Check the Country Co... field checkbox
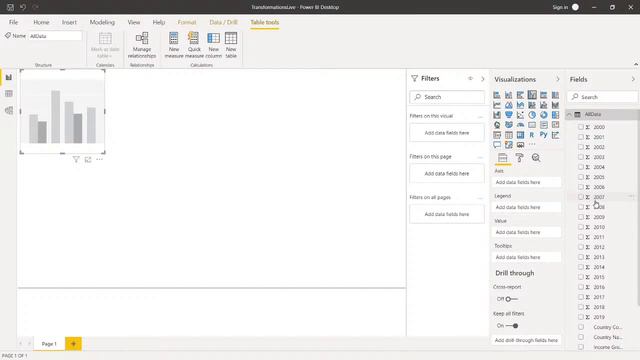Image resolution: width=640 pixels, height=360 pixels. click(x=580, y=327)
